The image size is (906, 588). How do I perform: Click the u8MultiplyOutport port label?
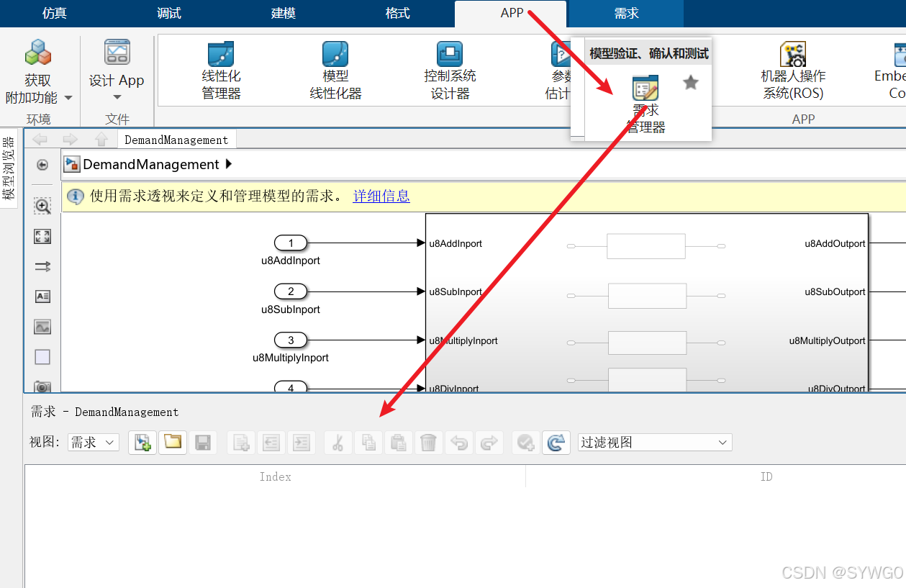tap(827, 340)
